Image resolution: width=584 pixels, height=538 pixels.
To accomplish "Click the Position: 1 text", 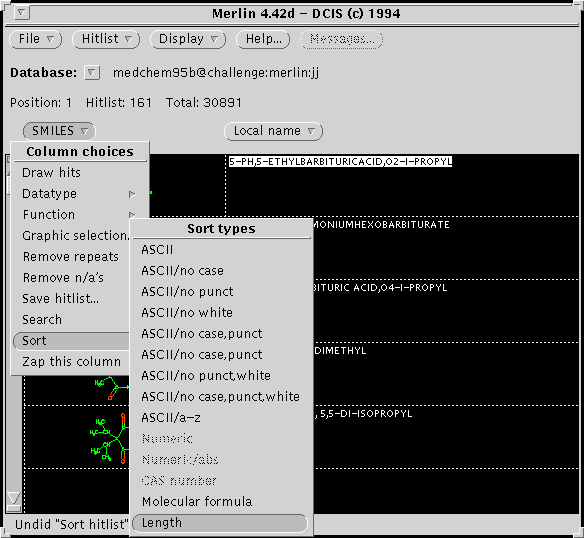I will (41, 102).
